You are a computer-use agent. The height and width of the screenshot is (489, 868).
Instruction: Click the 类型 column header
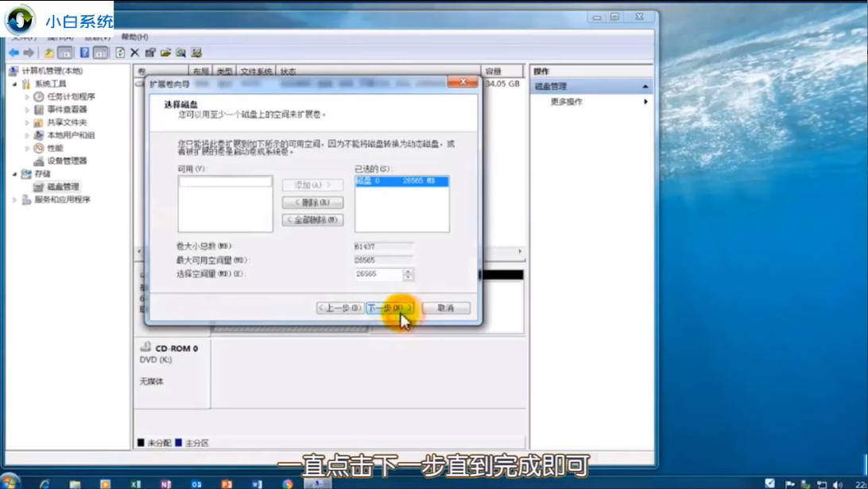pos(224,72)
